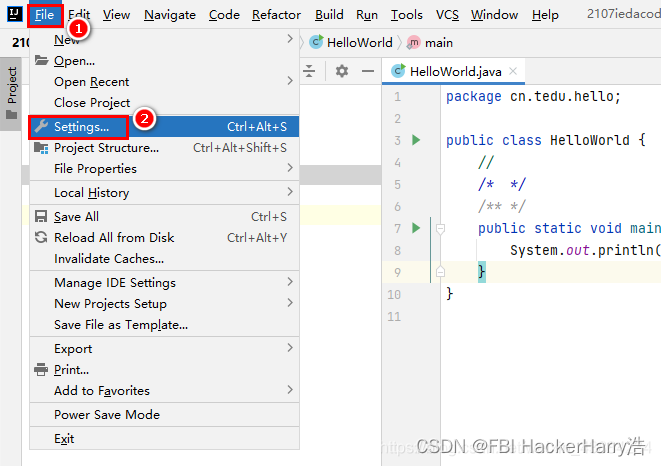Click the System.out.println code line

coord(585,250)
